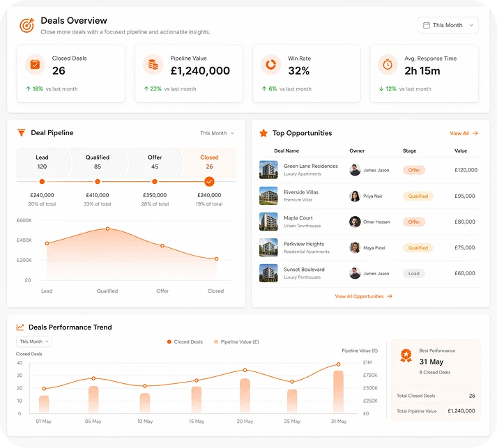Viewport: 497px width, 448px height.
Task: Click the 31 May best performance date
Action: pos(431,362)
